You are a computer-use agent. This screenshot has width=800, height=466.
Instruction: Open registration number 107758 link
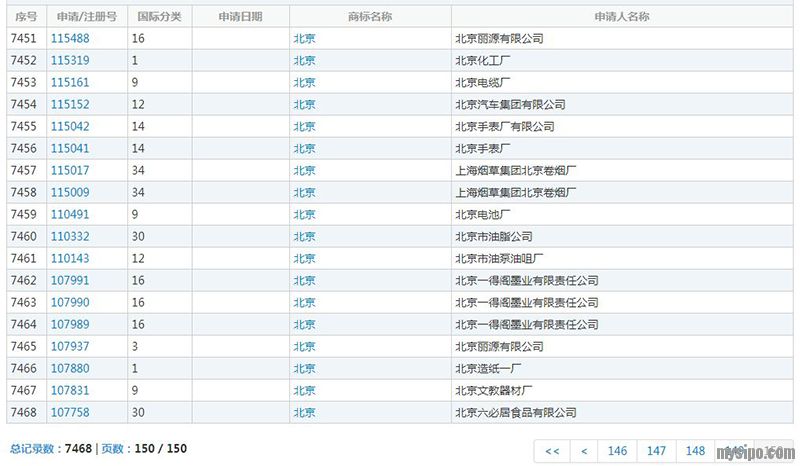pyautogui.click(x=70, y=412)
